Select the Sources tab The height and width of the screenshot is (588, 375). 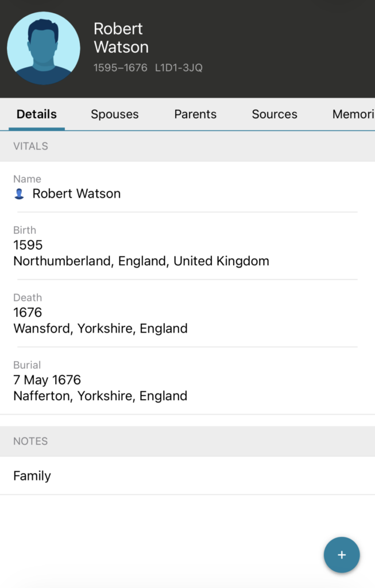(275, 114)
